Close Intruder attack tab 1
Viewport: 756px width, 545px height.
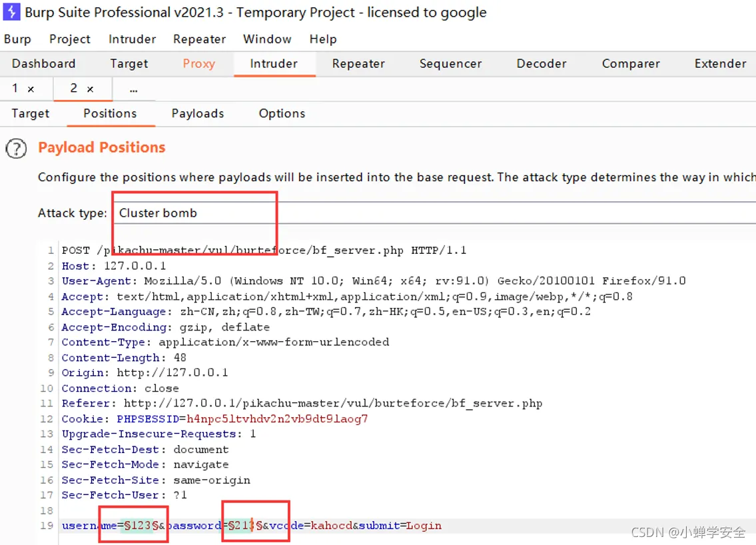(31, 89)
